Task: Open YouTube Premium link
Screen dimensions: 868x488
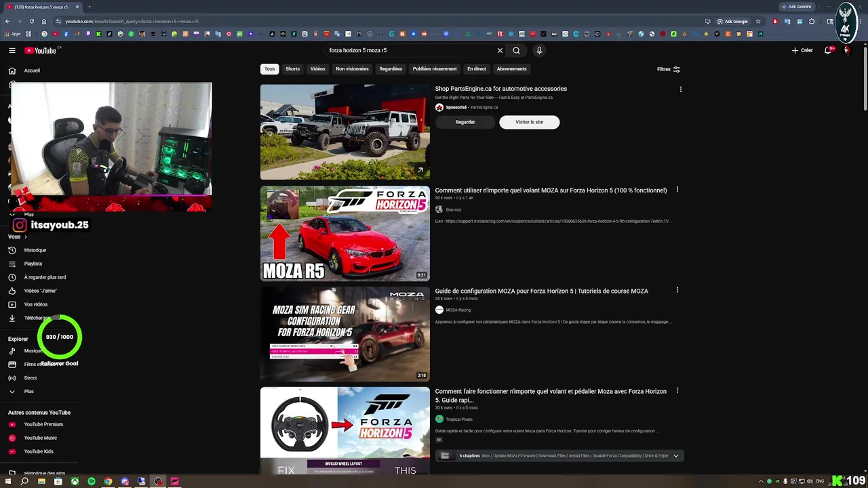Action: click(x=43, y=424)
